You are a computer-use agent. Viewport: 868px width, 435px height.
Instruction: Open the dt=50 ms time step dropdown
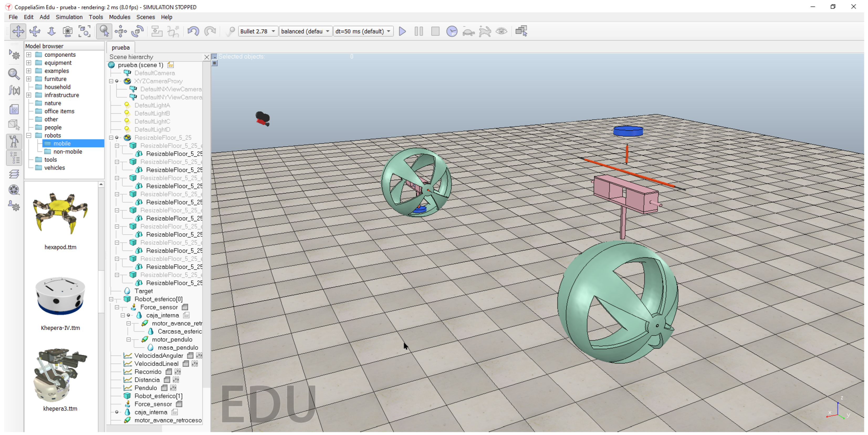point(363,31)
